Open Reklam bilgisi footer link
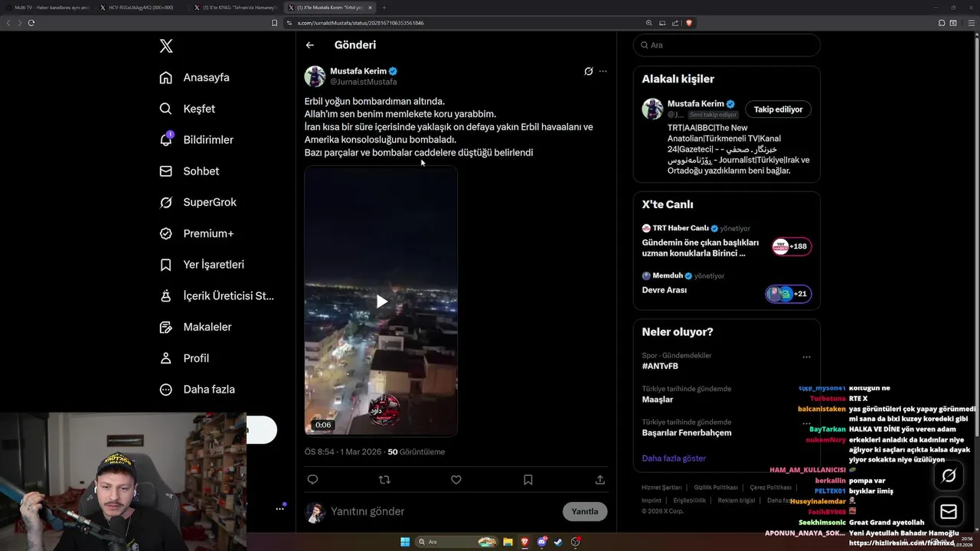 (737, 500)
